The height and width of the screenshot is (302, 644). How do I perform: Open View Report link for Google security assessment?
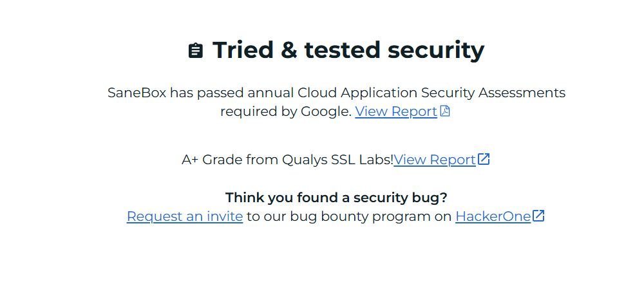[x=396, y=111]
